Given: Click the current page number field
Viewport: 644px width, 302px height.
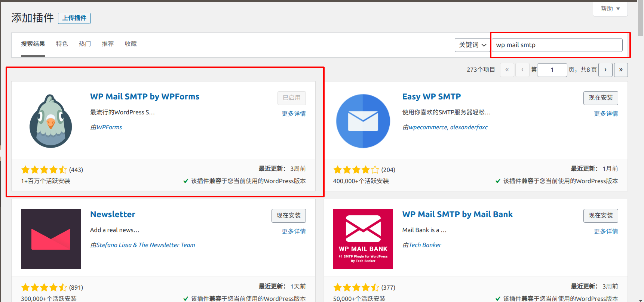Looking at the screenshot, I should [x=552, y=70].
